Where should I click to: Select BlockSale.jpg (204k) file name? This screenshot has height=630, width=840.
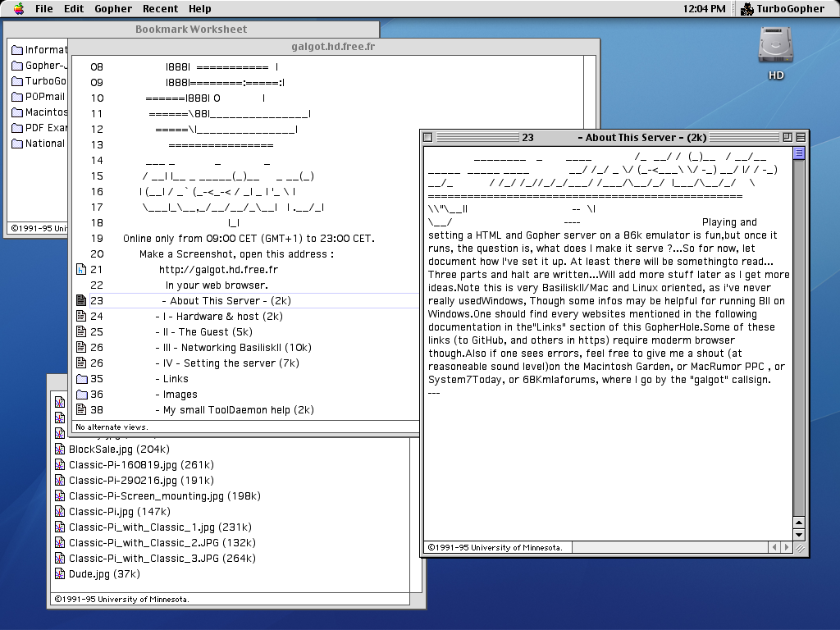click(119, 450)
